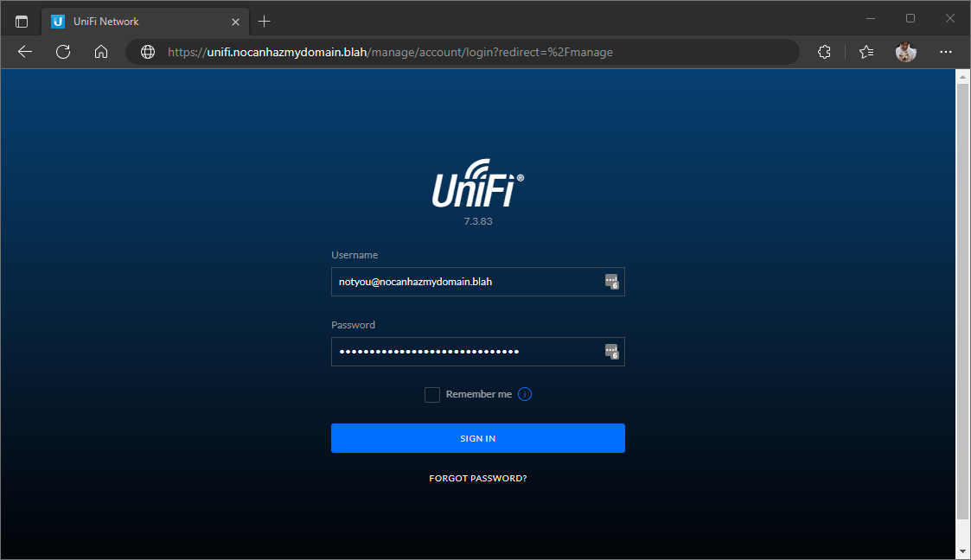The width and height of the screenshot is (971, 560).
Task: Open the FORGOT PASSWORD link
Action: (x=478, y=478)
